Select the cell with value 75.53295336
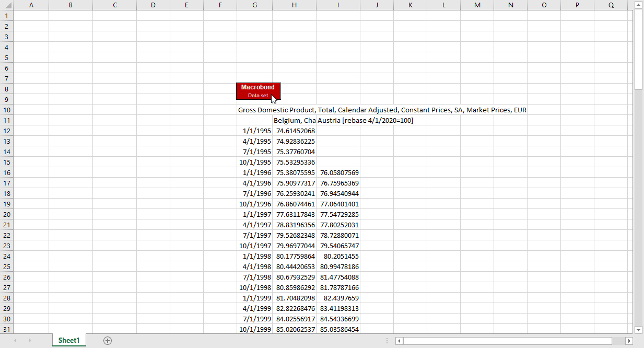The width and height of the screenshot is (644, 348). click(x=294, y=162)
